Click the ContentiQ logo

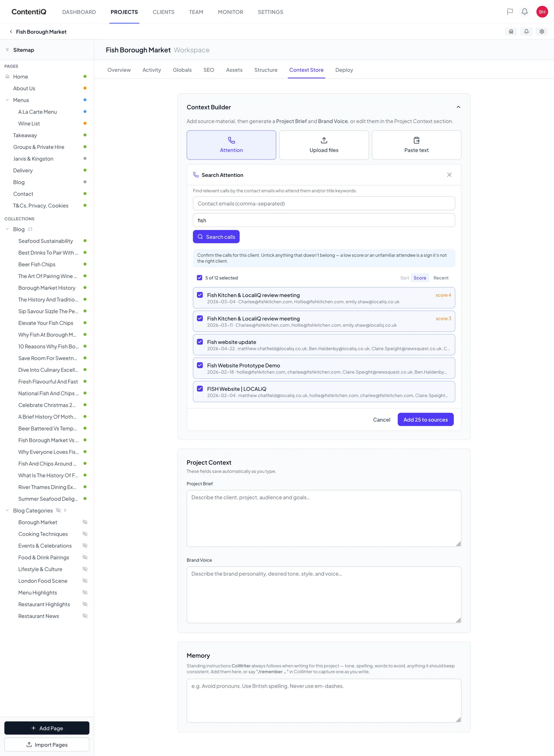pyautogui.click(x=29, y=12)
